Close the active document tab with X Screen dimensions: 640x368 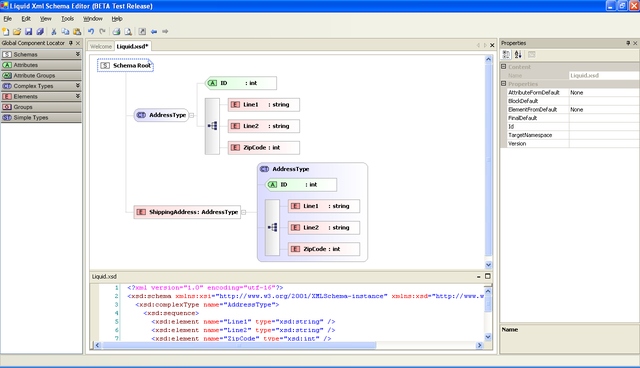pyautogui.click(x=492, y=45)
